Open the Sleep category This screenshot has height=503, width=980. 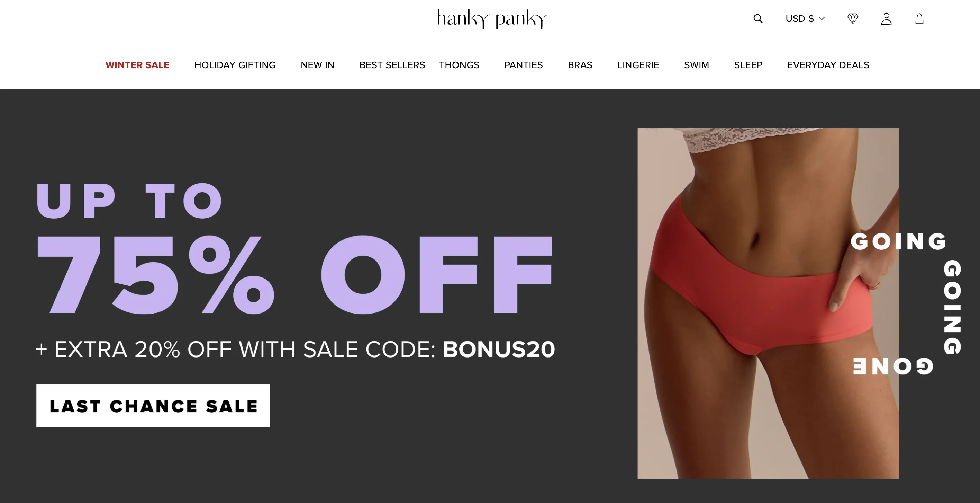(748, 65)
